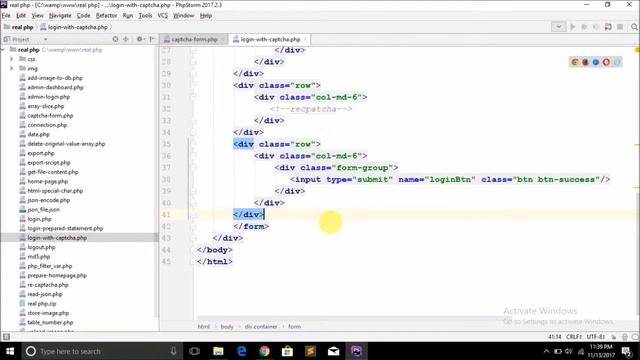Image resolution: width=640 pixels, height=360 pixels.
Task: Open Search Everywhere magnifier icon
Action: [634, 27]
